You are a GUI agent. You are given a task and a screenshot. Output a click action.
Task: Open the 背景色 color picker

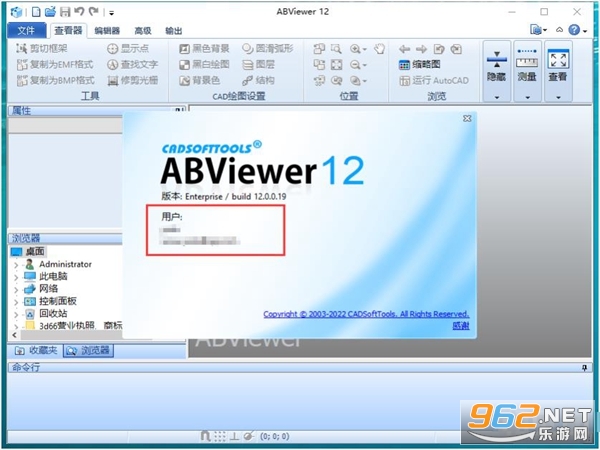click(x=200, y=80)
